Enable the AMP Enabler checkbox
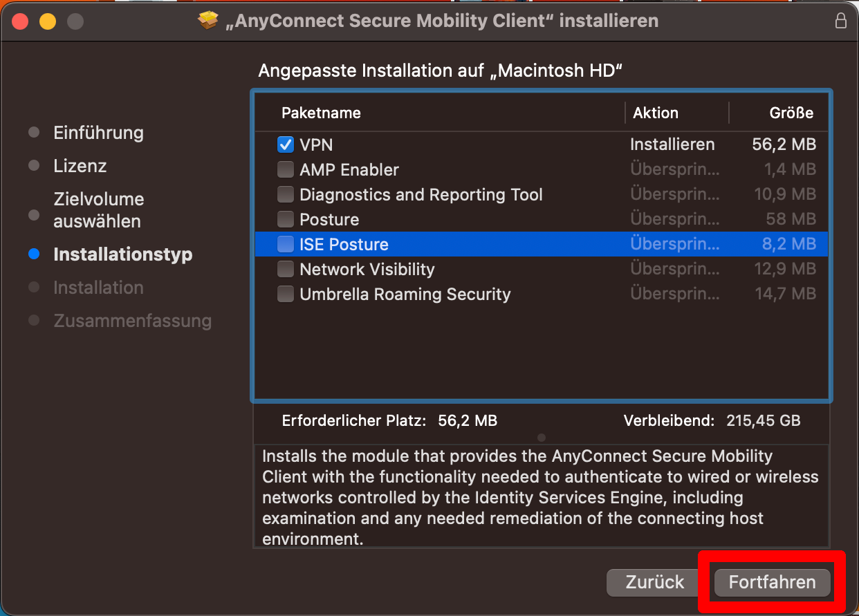The image size is (859, 616). (x=286, y=169)
